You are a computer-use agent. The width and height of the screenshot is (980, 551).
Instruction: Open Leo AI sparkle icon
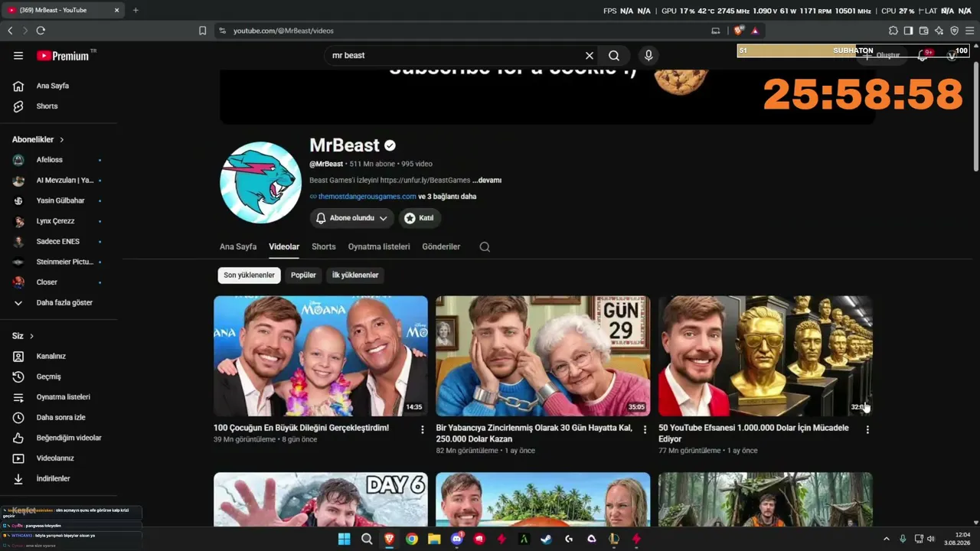click(x=939, y=31)
